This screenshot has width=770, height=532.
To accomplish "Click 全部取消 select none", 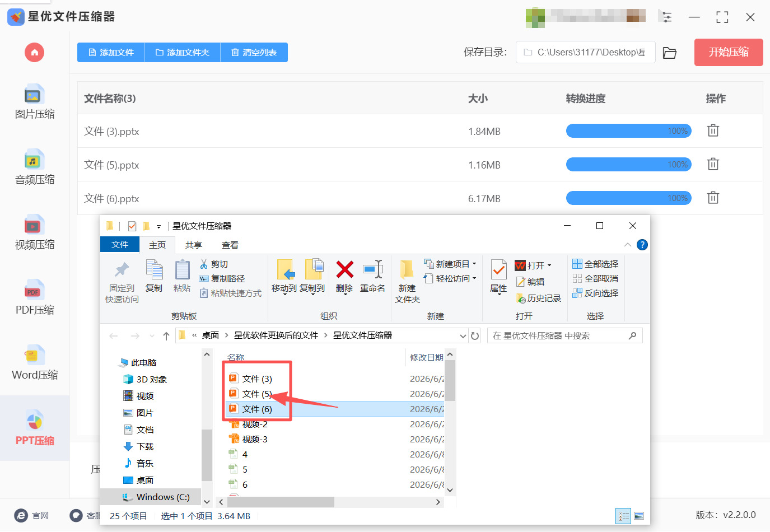I will click(595, 278).
